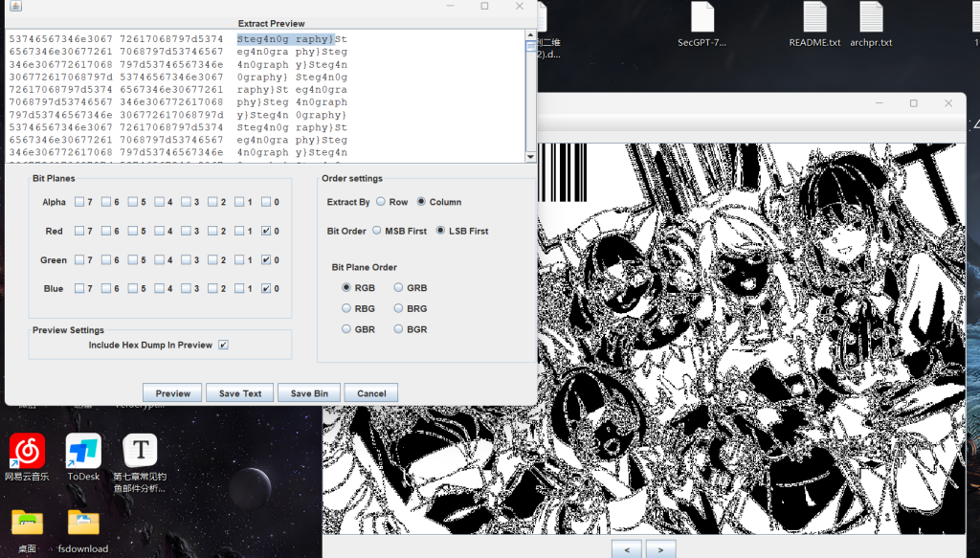Click the Preview button

click(x=172, y=393)
